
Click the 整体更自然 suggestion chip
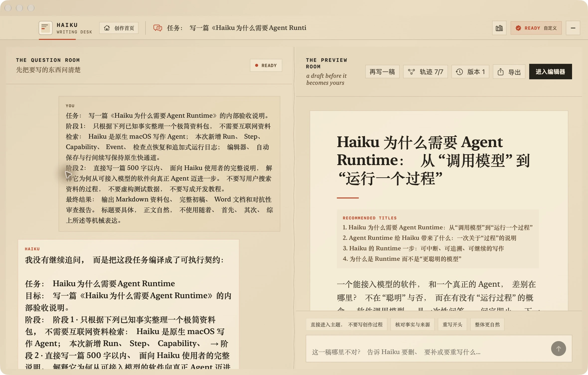(x=487, y=324)
